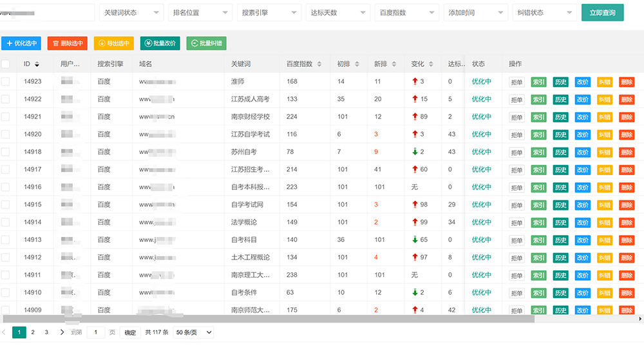Go to next page arrow
Image resolution: width=644 pixels, height=356 pixels.
[x=62, y=332]
